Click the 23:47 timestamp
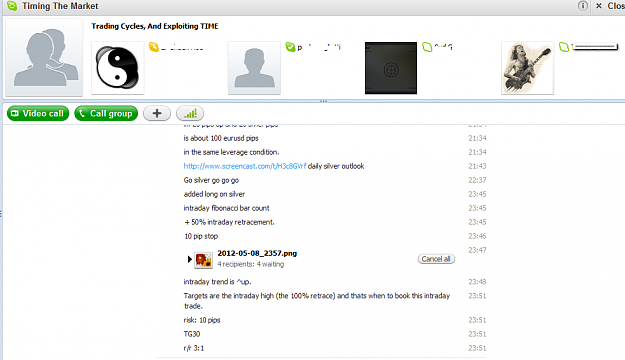Image resolution: width=625 pixels, height=360 pixels. 477,250
